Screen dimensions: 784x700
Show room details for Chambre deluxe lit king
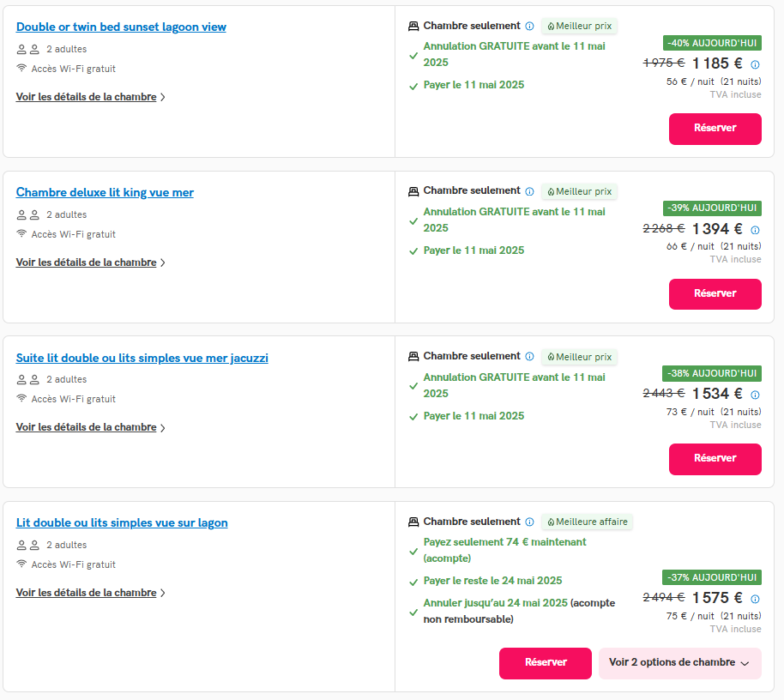pos(90,262)
